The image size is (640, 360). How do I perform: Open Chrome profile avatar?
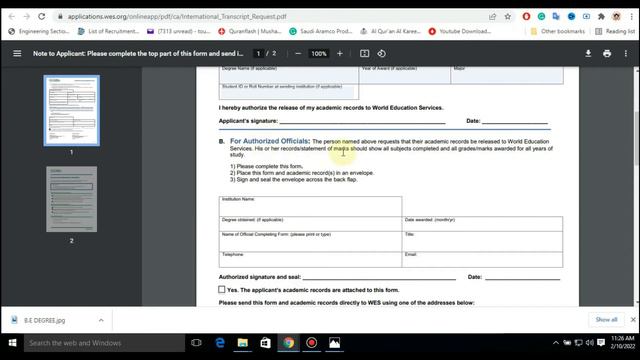point(616,16)
